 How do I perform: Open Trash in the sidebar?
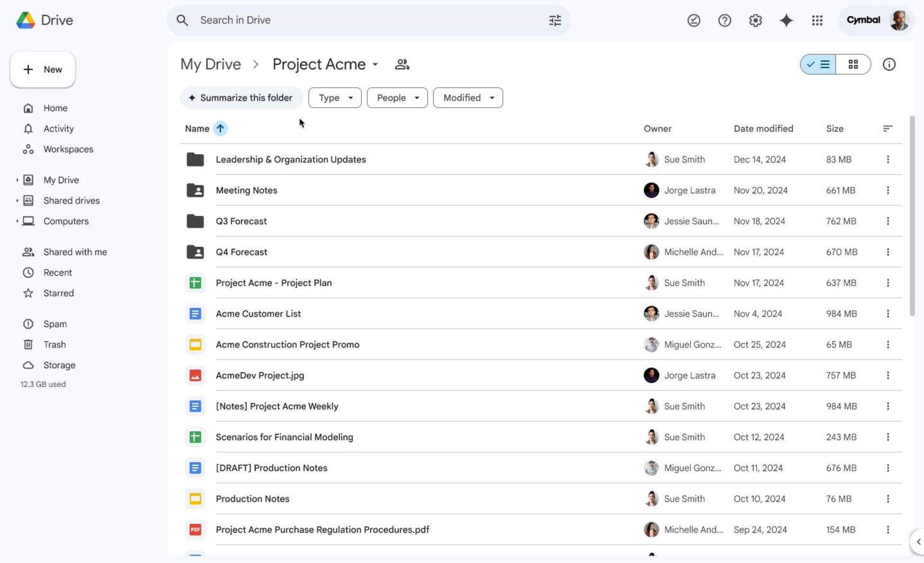click(x=54, y=345)
